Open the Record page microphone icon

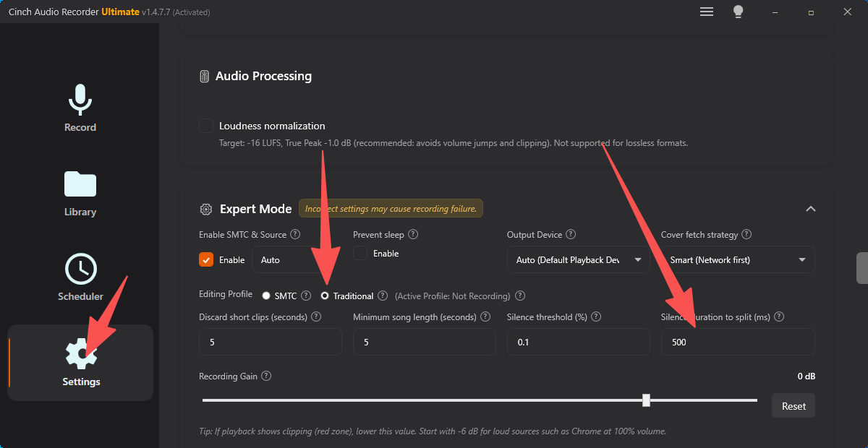point(80,99)
